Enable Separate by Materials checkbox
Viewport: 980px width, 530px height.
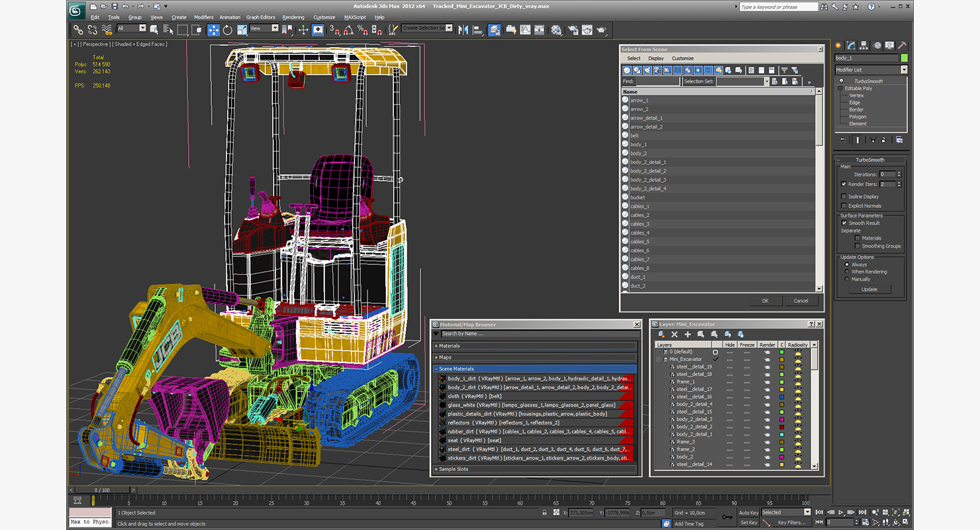tap(857, 238)
